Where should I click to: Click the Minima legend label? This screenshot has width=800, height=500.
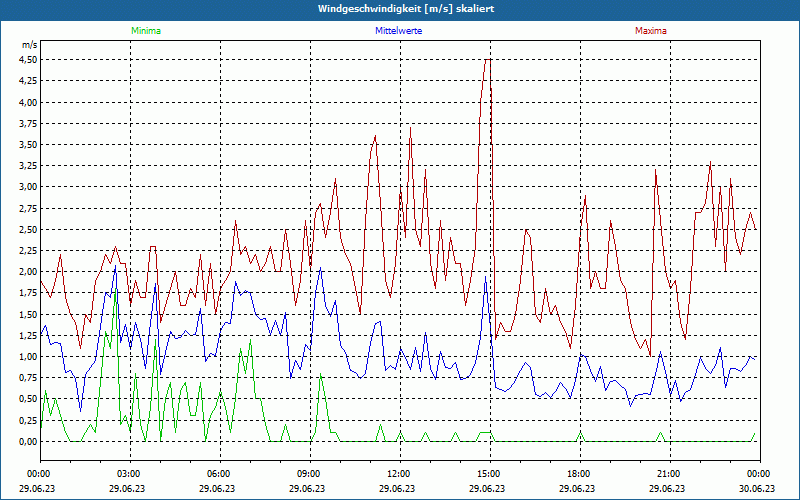click(x=145, y=31)
